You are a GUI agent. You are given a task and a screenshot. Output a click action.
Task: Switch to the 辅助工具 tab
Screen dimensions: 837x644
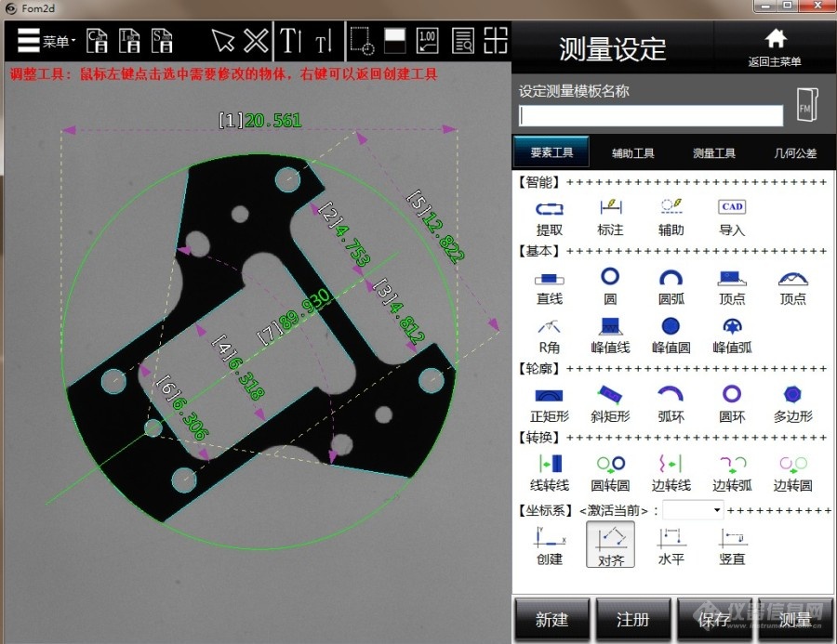(632, 152)
